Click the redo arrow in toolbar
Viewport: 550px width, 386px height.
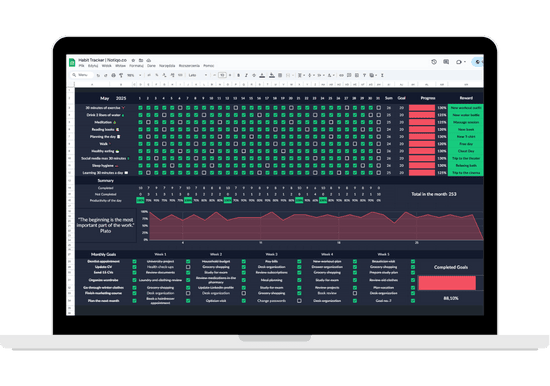[x=106, y=75]
